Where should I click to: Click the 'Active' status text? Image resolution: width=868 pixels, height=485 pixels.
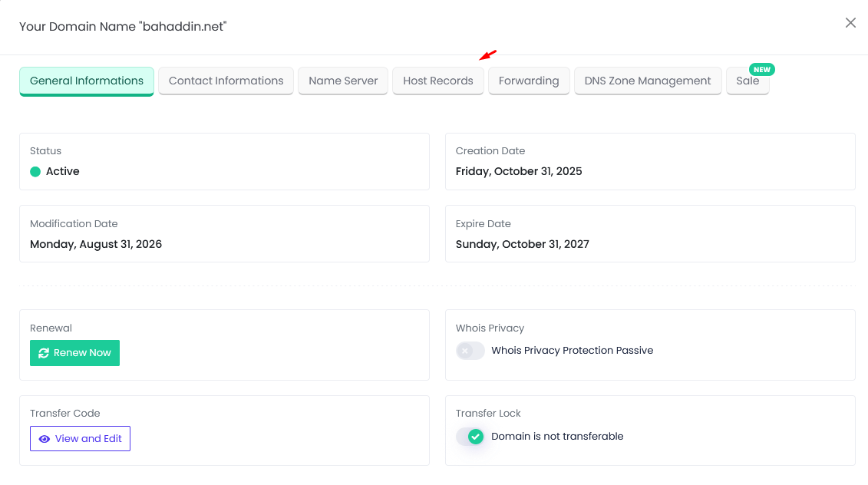coord(63,171)
